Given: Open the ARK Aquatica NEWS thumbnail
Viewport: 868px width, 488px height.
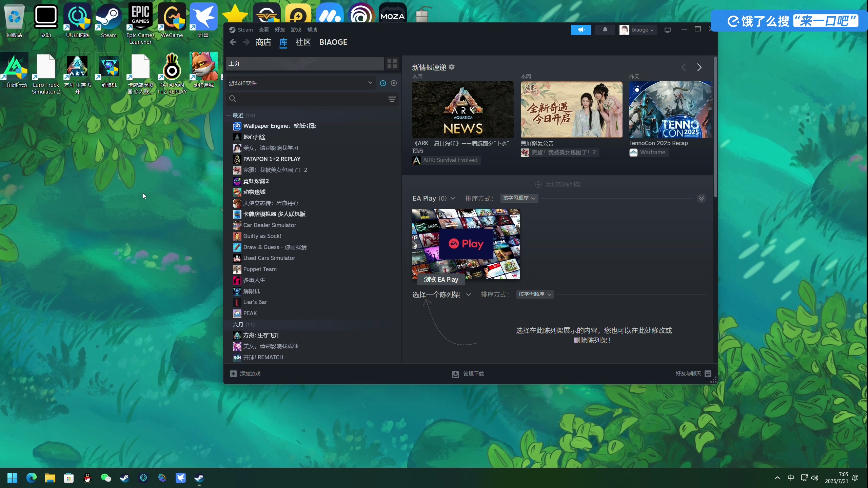Looking at the screenshot, I should click(463, 109).
